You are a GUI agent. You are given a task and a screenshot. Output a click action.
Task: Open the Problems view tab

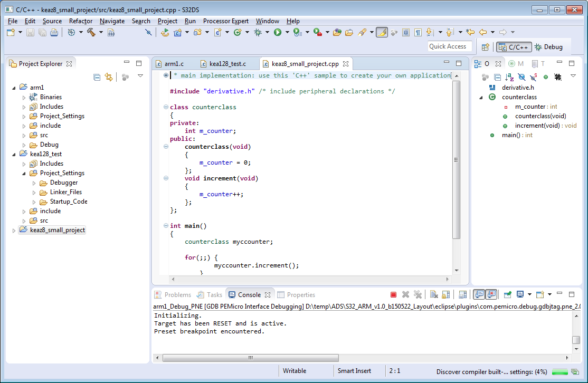(177, 295)
